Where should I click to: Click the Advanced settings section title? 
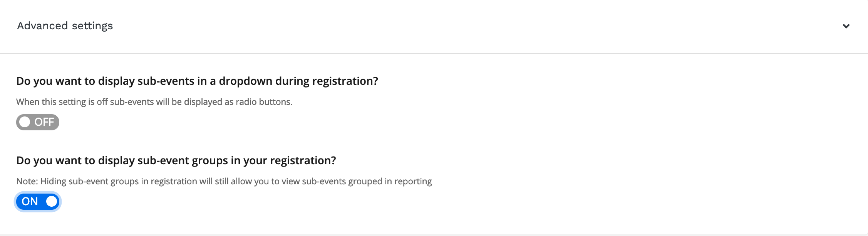[x=65, y=26]
